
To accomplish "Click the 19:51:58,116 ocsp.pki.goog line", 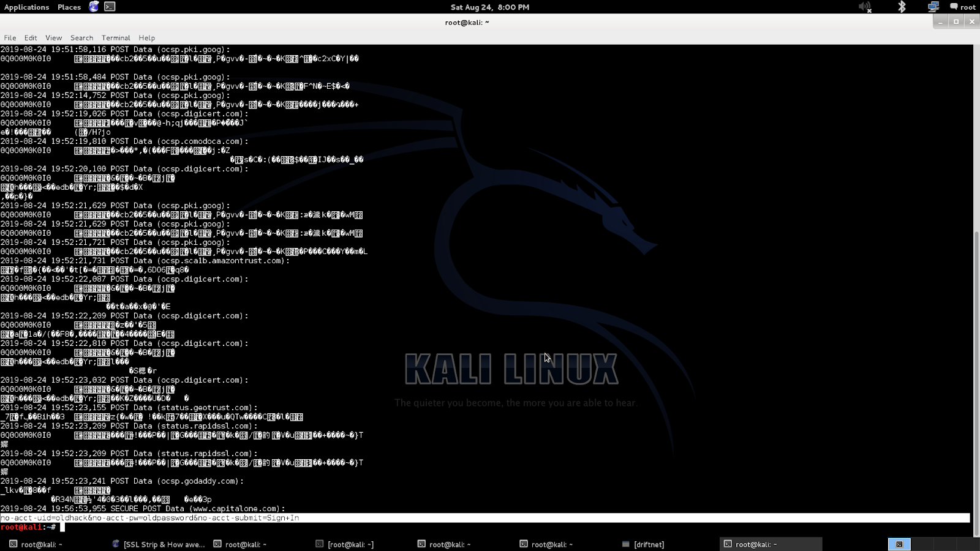I will tap(115, 50).
